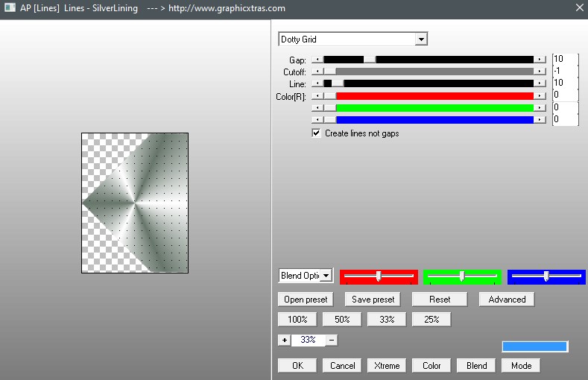Click the Cutoff slider left arrow
This screenshot has width=588, height=380.
317,72
